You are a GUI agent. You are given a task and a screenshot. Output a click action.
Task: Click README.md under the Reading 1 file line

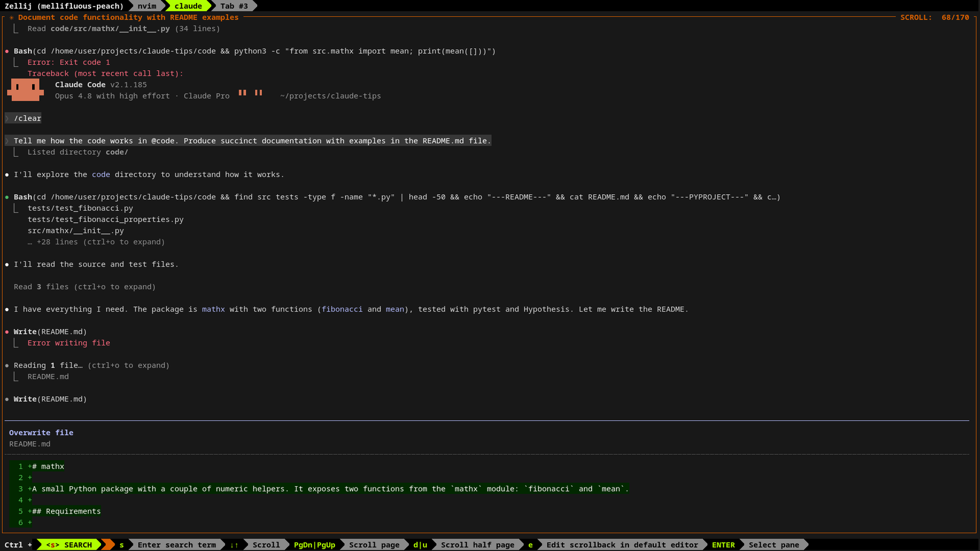(x=48, y=377)
